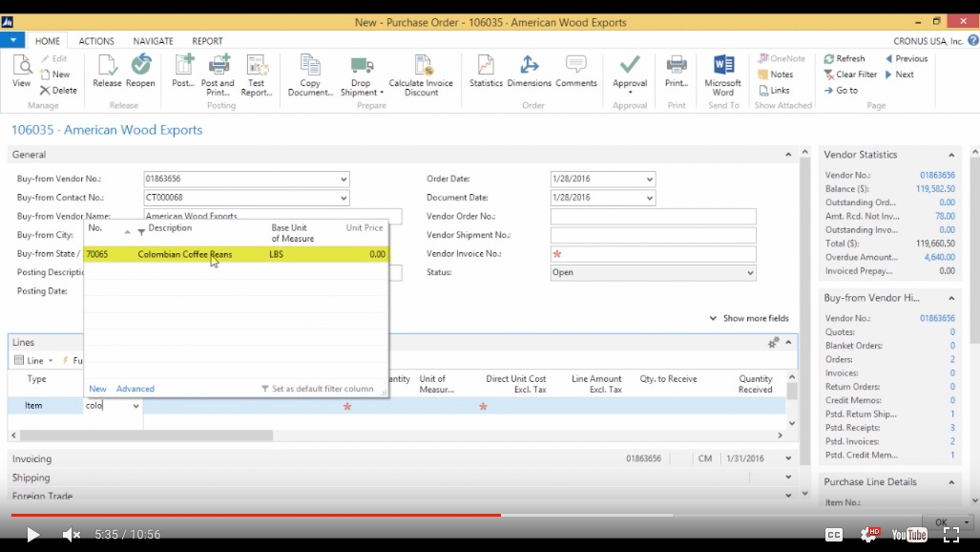The height and width of the screenshot is (552, 980).
Task: Mute or unmute the video
Action: point(72,535)
